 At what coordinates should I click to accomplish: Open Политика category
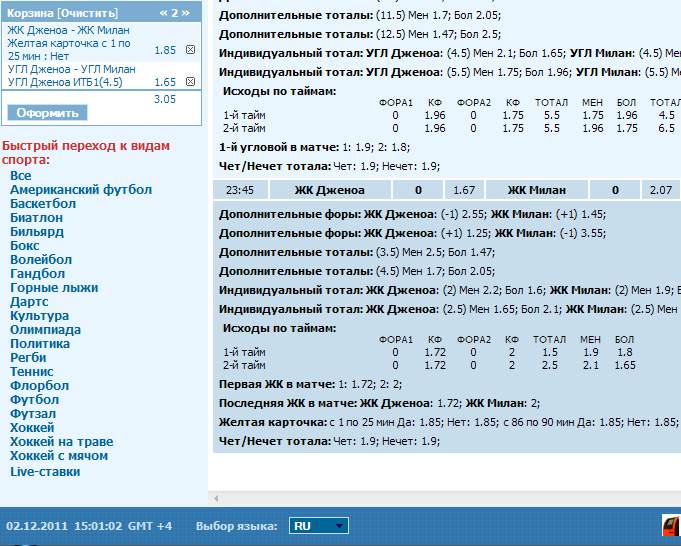[x=40, y=344]
